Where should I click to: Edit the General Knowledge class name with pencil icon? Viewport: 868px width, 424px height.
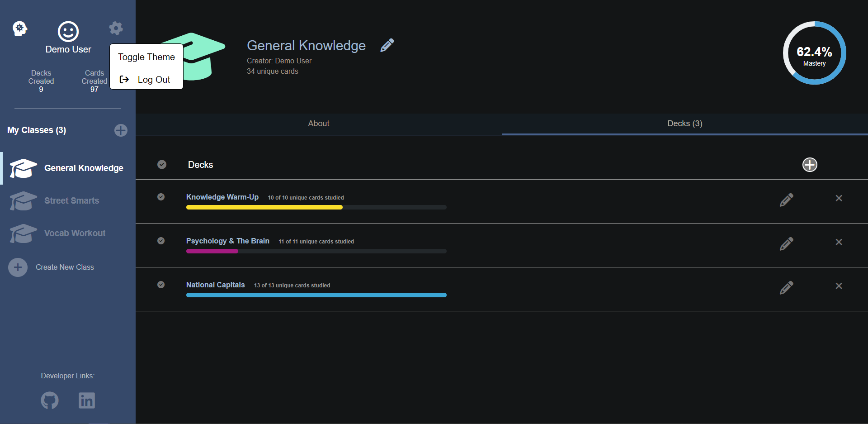[x=387, y=45]
